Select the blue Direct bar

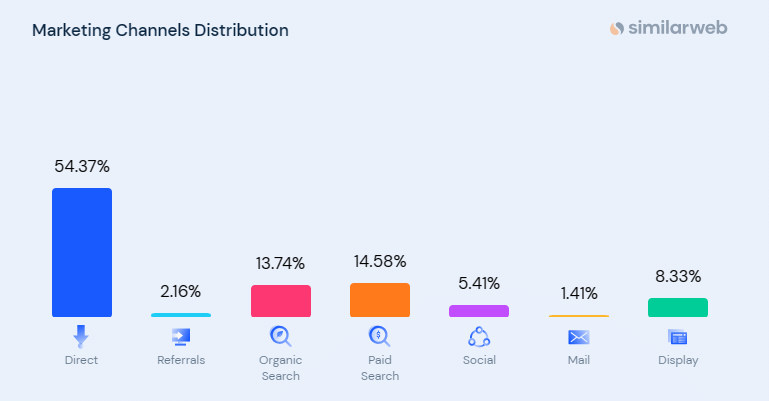coord(82,252)
